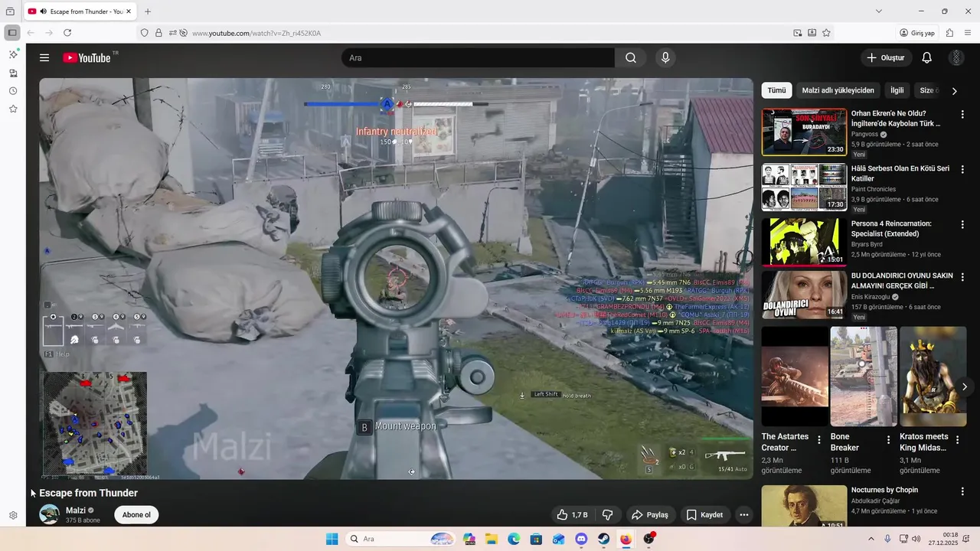Open Microsoft Edge from the taskbar

[514, 539]
